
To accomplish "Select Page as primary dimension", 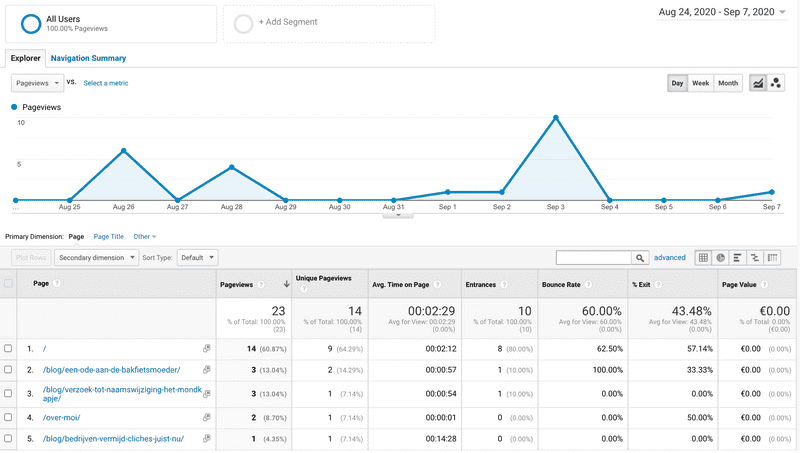I will pos(77,237).
